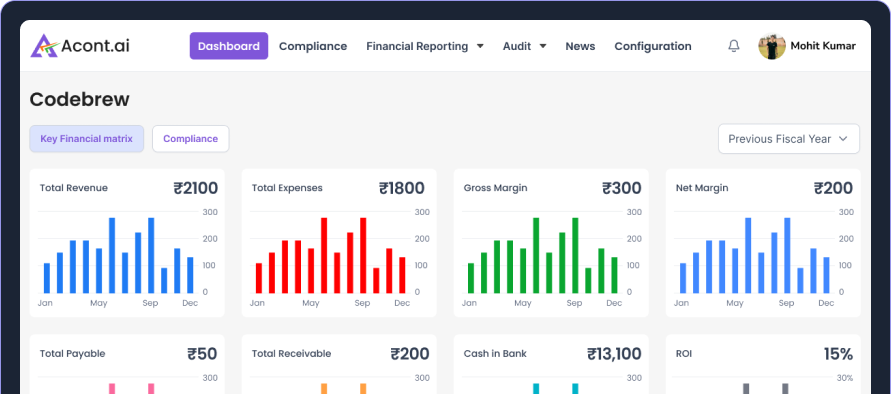The width and height of the screenshot is (891, 394).
Task: Open the Configuration page
Action: click(653, 46)
